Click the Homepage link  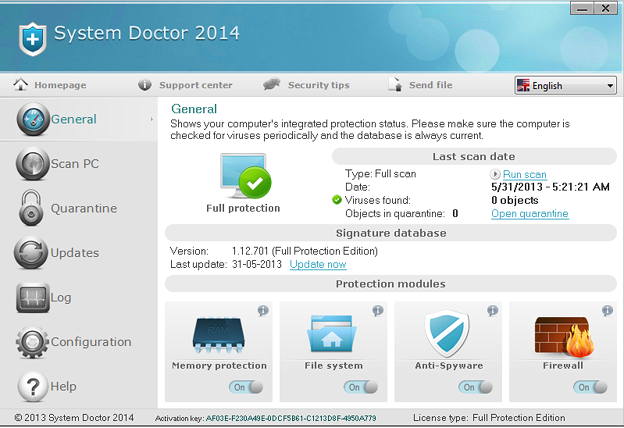tap(60, 85)
